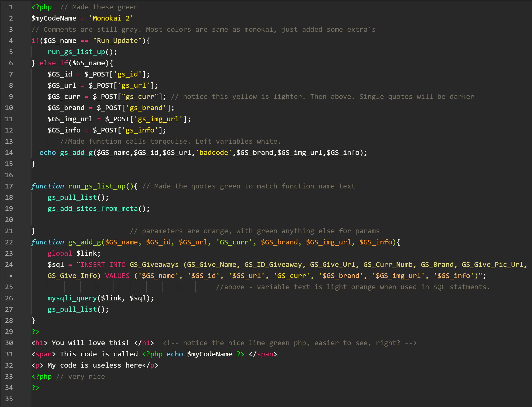Click the opening h1 tag on line 30

[x=39, y=343]
